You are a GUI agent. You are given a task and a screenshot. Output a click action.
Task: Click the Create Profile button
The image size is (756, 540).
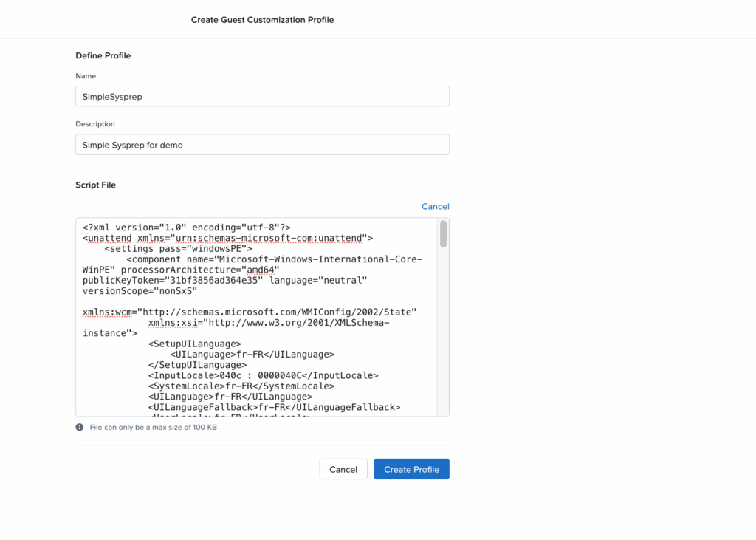pos(411,468)
